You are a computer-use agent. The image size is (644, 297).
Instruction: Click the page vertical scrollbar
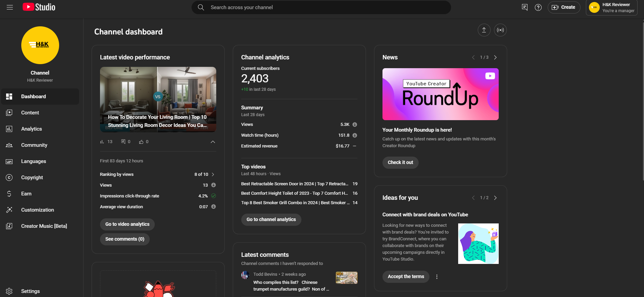point(643,101)
